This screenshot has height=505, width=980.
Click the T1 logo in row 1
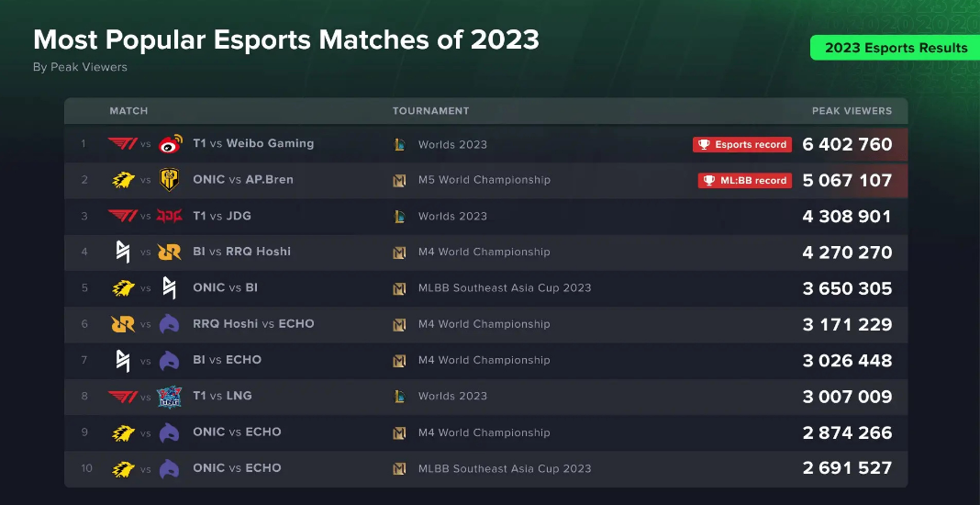pyautogui.click(x=123, y=144)
